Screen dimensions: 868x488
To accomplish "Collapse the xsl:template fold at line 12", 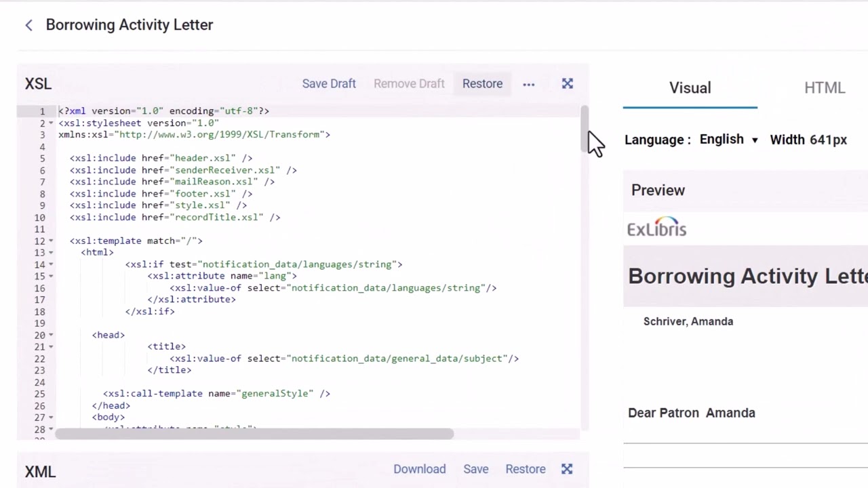I will coord(51,241).
